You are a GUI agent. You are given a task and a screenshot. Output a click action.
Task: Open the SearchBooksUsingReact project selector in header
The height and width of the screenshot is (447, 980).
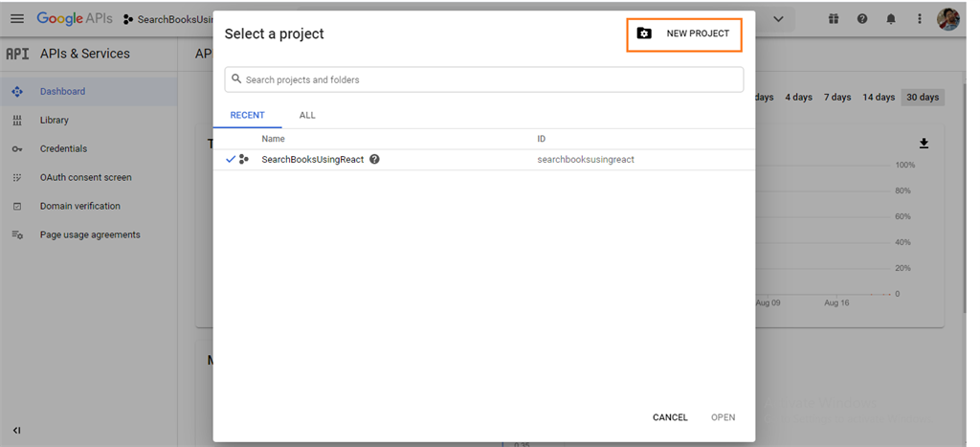click(167, 19)
